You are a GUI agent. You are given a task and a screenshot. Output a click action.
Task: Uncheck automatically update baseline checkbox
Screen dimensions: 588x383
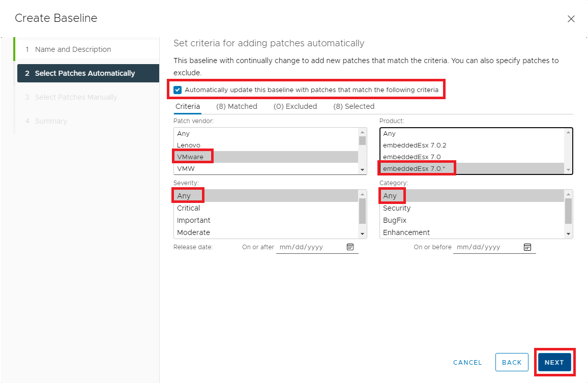178,90
